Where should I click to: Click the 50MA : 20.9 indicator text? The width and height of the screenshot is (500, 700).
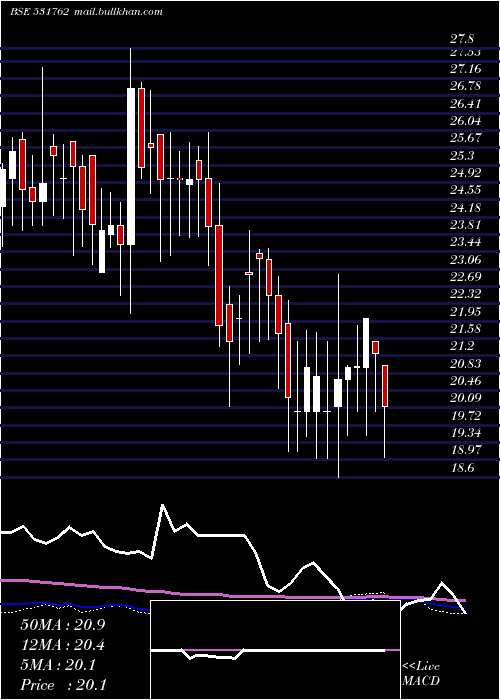[63, 625]
